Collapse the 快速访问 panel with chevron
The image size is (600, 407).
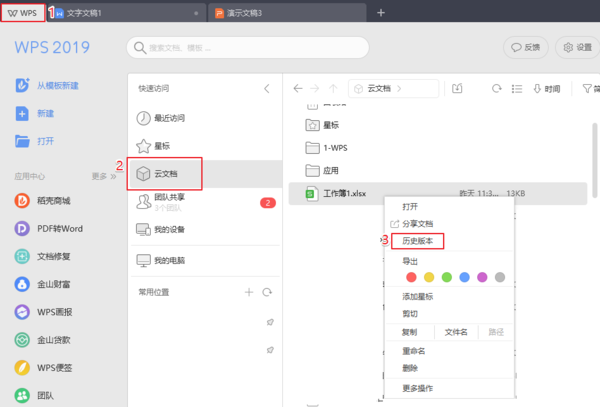pyautogui.click(x=266, y=89)
